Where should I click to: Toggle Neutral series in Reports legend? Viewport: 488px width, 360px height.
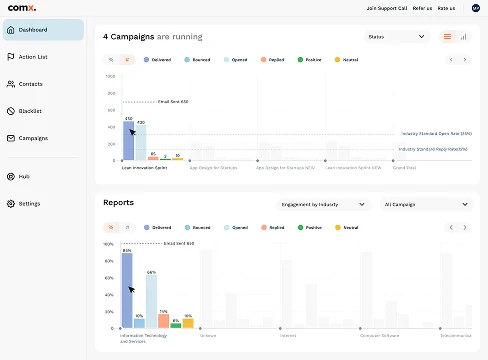pos(347,227)
